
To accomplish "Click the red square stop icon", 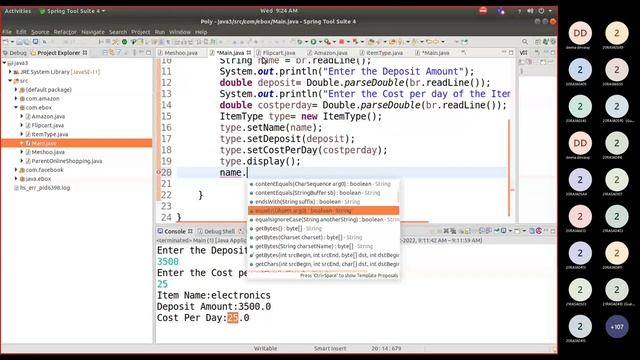I will coord(342,42).
